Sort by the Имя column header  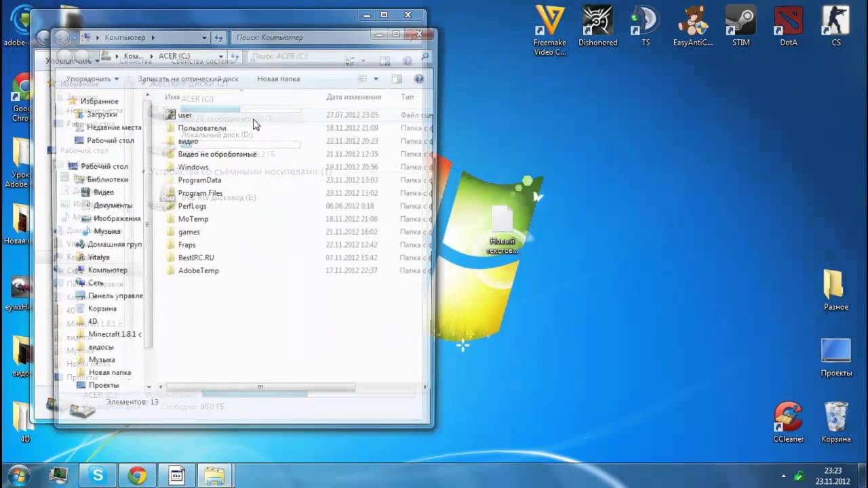[173, 97]
